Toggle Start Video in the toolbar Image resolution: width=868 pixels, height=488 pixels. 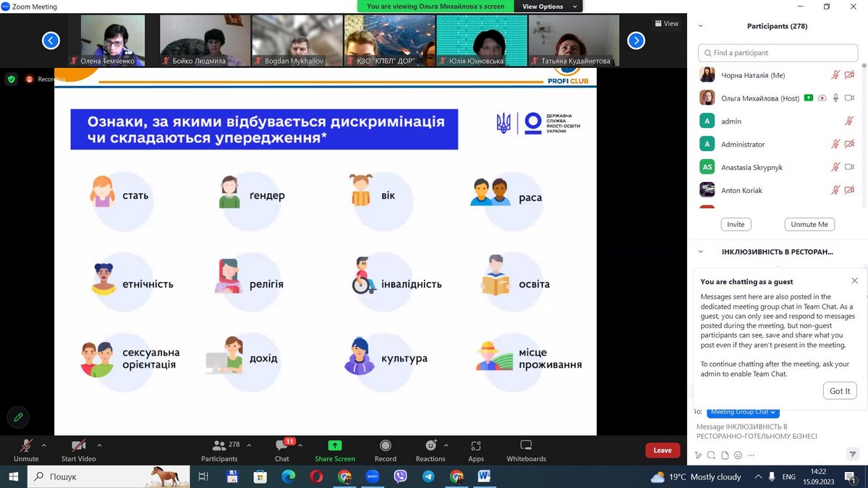78,450
